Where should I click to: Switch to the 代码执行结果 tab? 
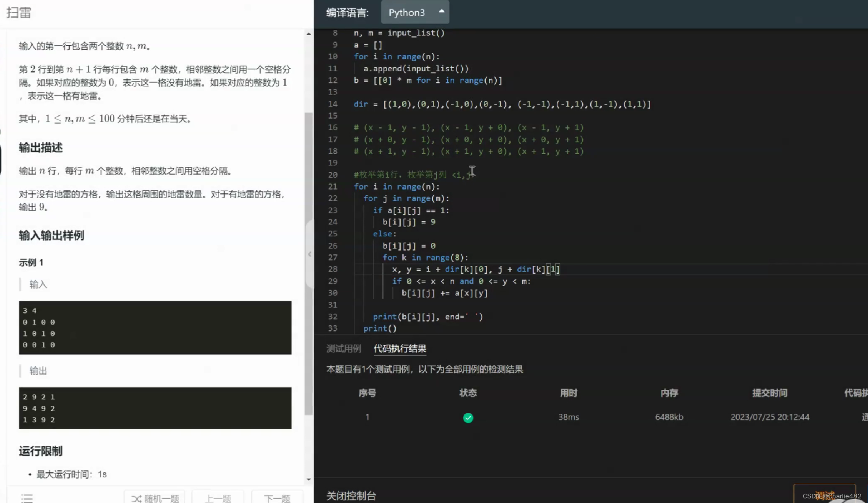click(x=400, y=348)
